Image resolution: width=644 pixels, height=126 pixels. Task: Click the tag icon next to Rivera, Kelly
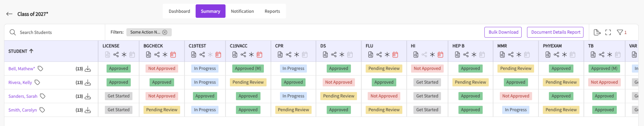click(37, 82)
